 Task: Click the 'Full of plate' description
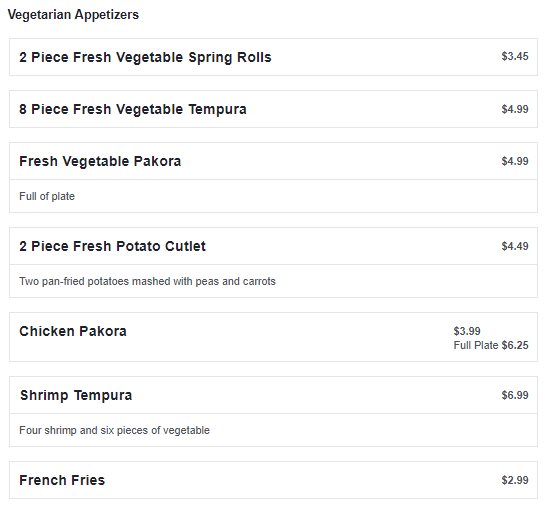click(x=47, y=196)
